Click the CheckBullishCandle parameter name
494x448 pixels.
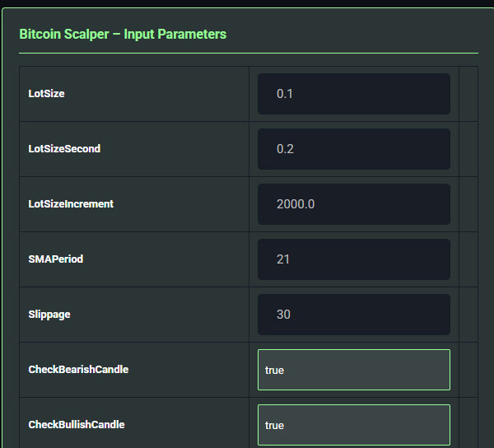click(77, 425)
